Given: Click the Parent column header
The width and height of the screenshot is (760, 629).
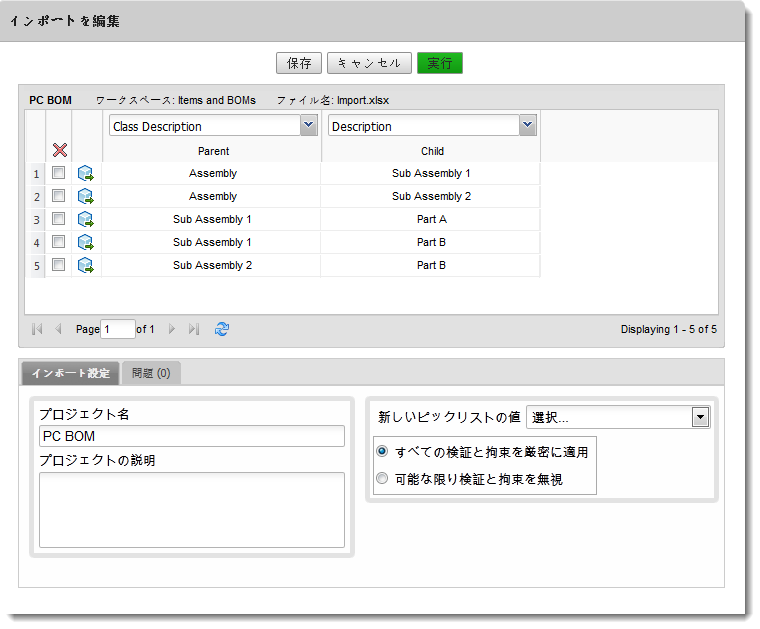Looking at the screenshot, I should pyautogui.click(x=213, y=151).
